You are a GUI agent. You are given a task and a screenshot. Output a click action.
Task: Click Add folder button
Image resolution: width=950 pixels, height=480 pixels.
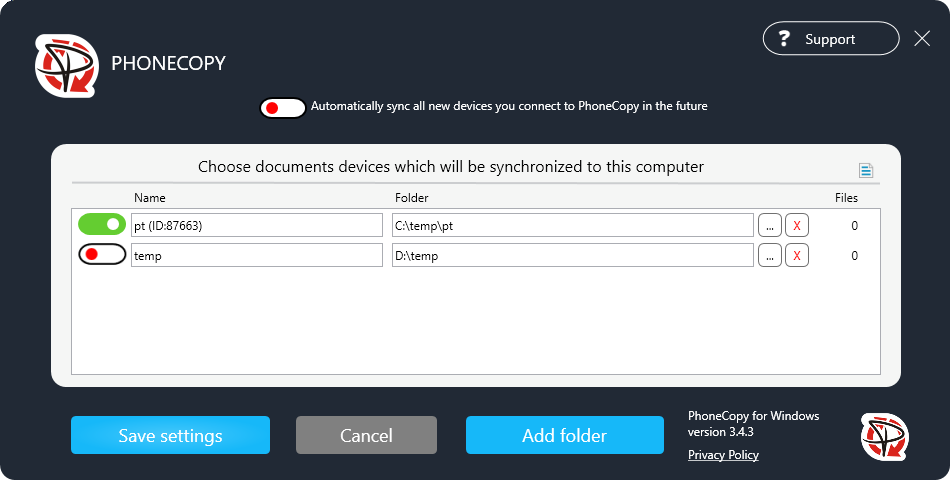point(565,435)
